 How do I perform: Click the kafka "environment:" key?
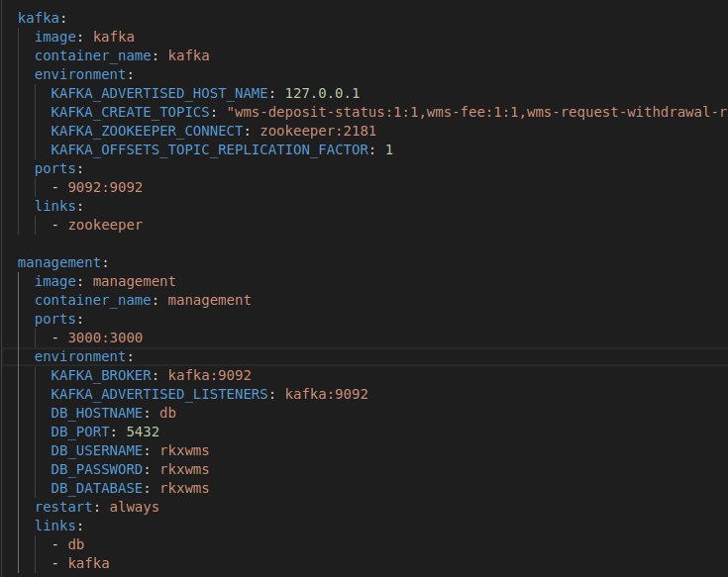tap(83, 74)
